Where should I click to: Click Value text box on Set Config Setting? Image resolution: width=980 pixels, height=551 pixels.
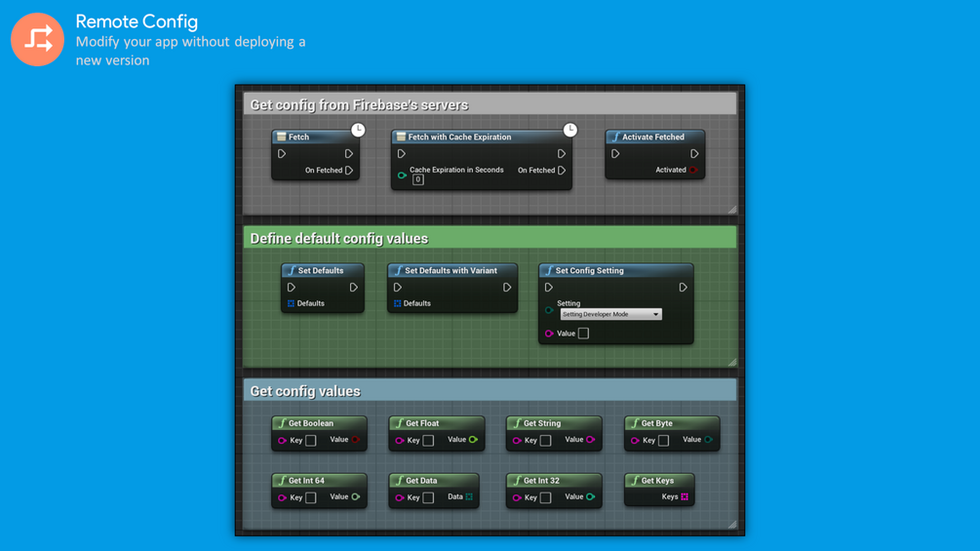pyautogui.click(x=583, y=334)
